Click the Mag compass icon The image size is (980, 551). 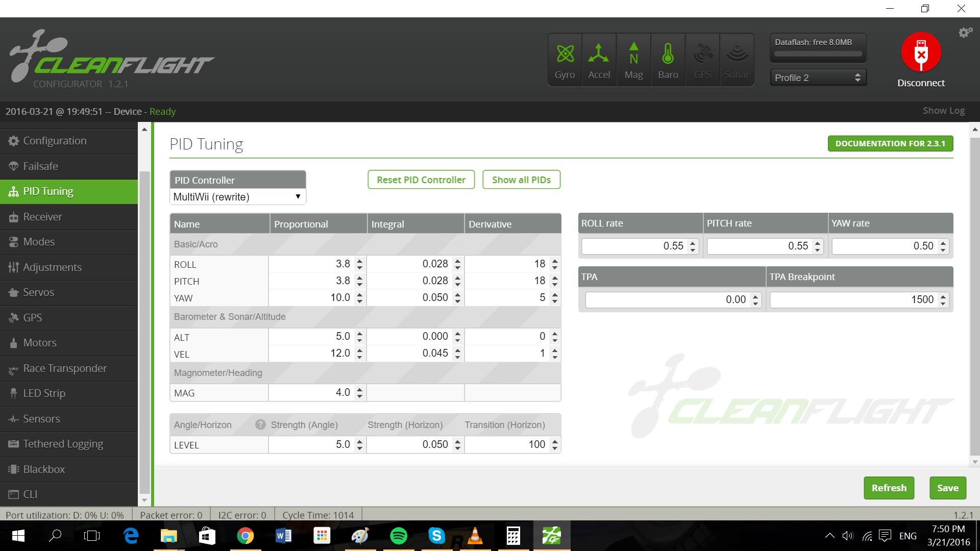[633, 54]
